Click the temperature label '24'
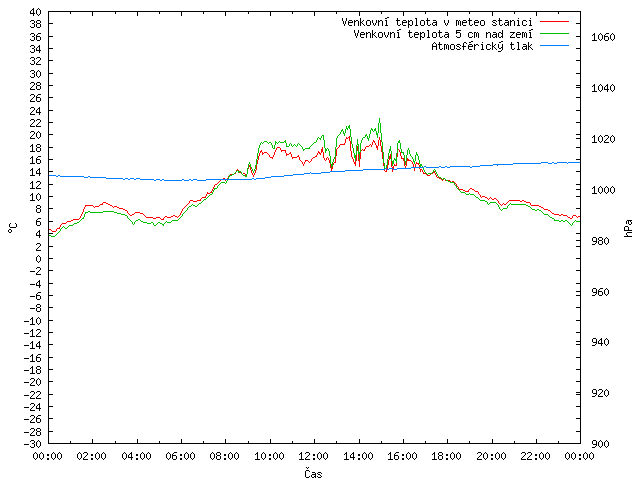The image size is (640, 480). [36, 111]
